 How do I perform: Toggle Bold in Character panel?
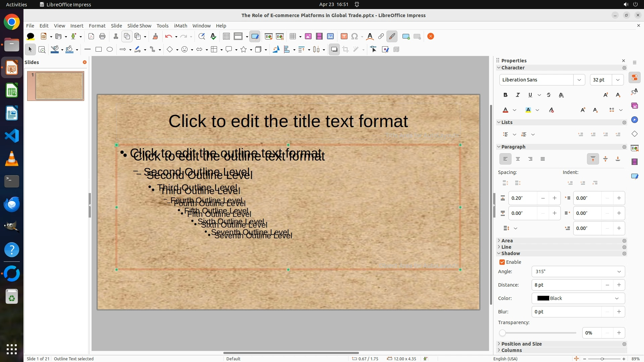coord(505,95)
